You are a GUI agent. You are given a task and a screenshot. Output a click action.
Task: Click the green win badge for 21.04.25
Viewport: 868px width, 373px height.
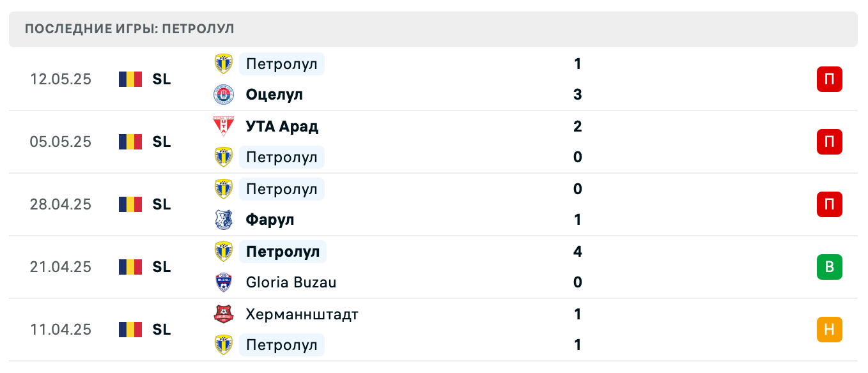coord(829,267)
